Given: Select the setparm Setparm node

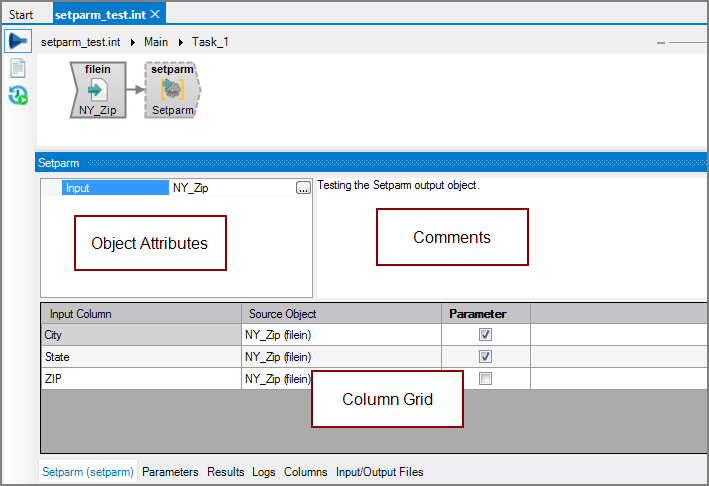Looking at the screenshot, I should tap(172, 90).
